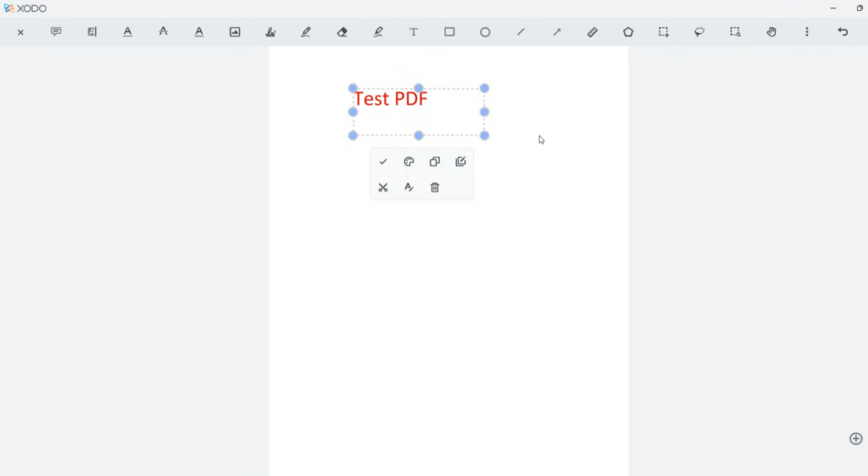Pick the ellipse shape tool
Viewport: 868px width, 476px height.
(485, 32)
